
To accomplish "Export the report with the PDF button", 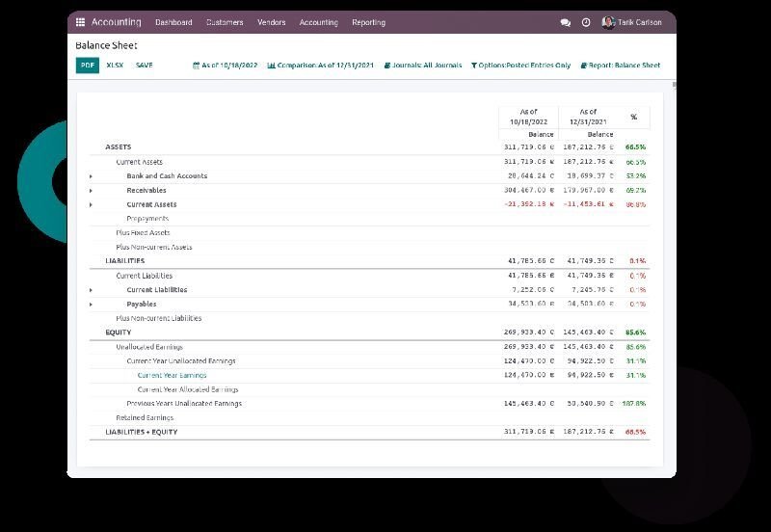I will point(87,66).
